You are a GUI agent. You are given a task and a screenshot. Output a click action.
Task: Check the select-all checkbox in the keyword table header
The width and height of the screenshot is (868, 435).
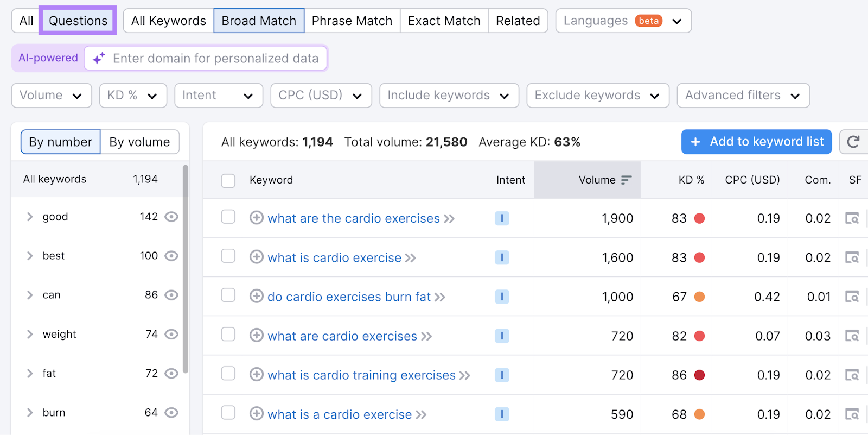[228, 180]
